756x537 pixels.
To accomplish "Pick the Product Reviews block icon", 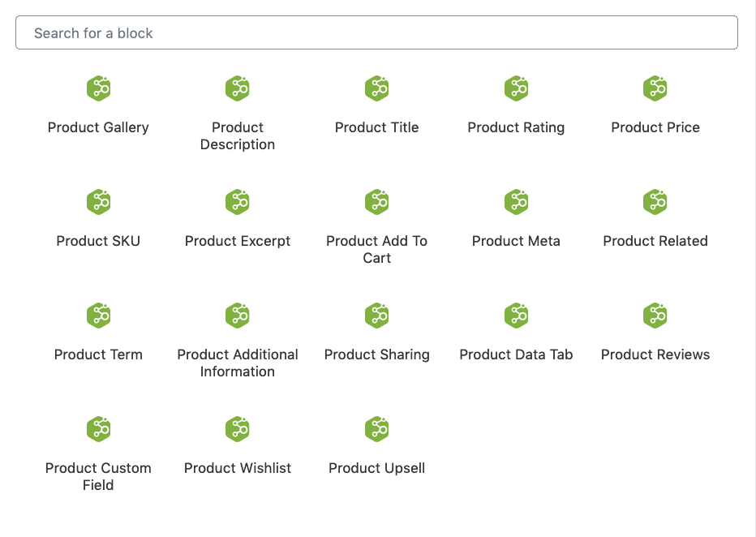I will tap(655, 316).
